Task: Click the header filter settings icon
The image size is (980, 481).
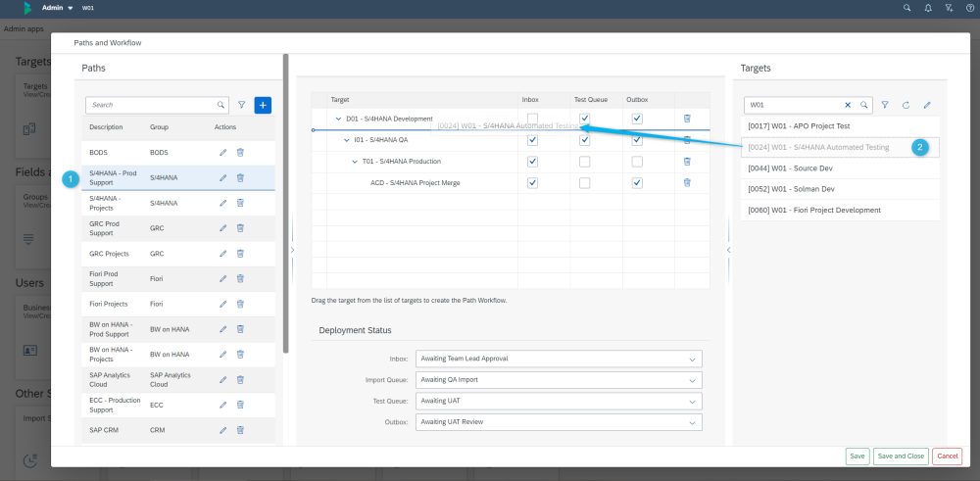Action: [949, 8]
